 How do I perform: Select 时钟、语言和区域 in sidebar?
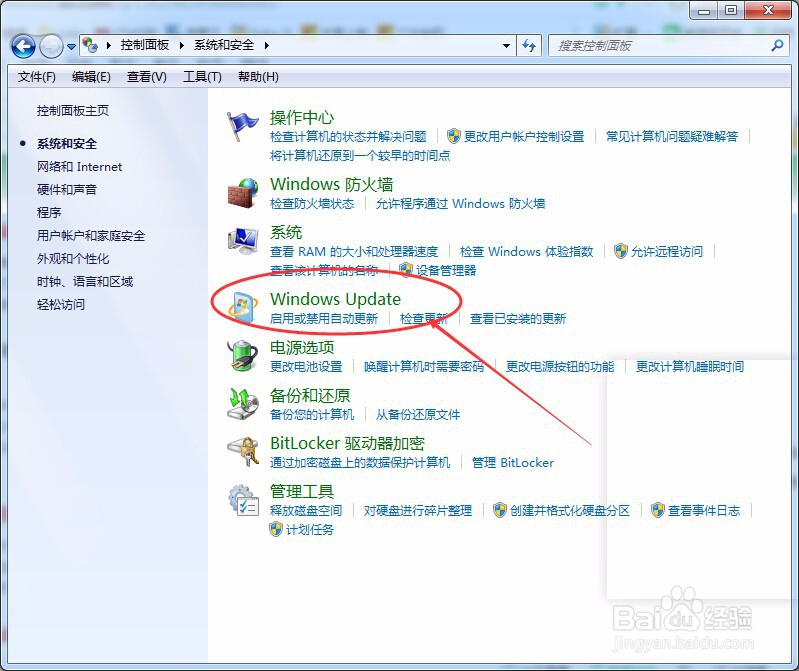85,281
